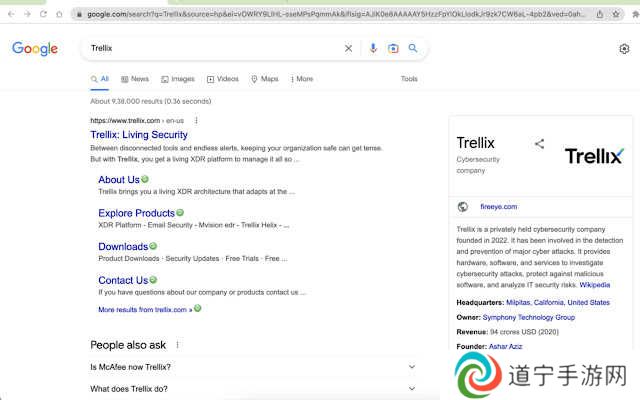Switch to the Images tab
Screen dimensions: 640x400
[178, 79]
